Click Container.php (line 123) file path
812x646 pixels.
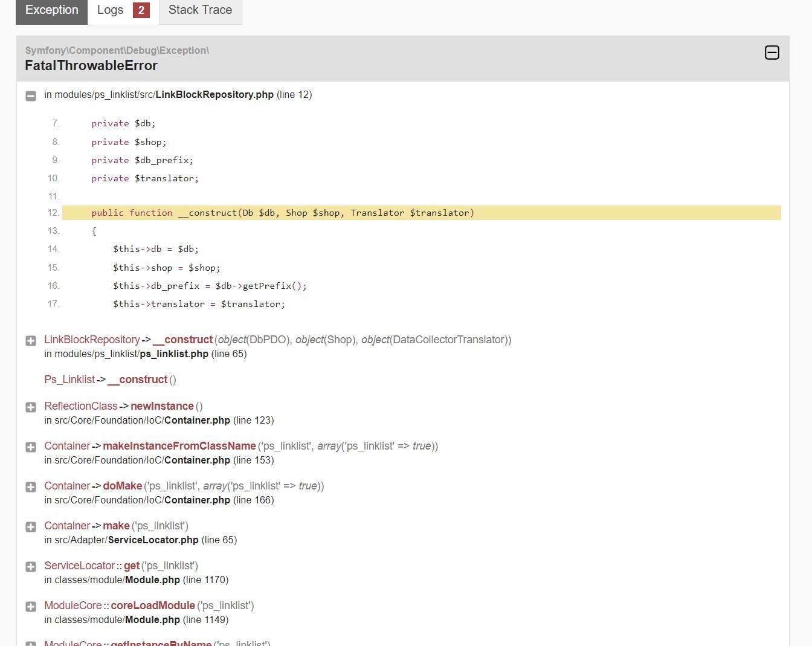tap(159, 421)
